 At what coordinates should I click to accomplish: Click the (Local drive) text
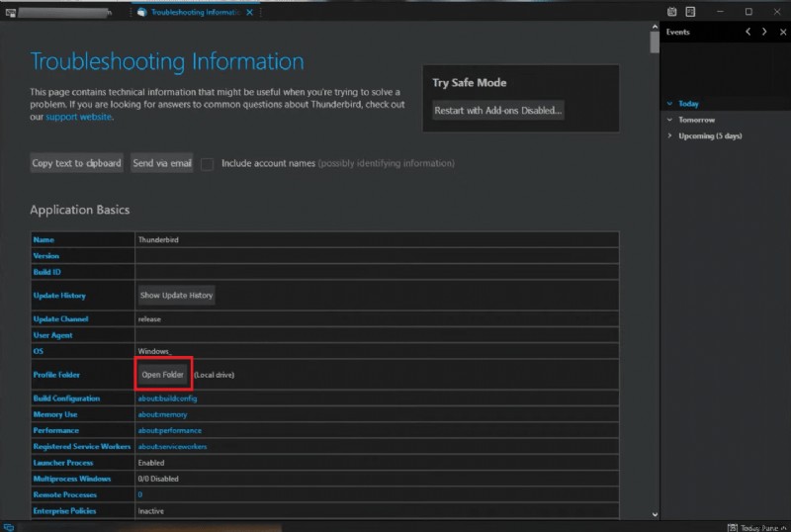pos(215,375)
